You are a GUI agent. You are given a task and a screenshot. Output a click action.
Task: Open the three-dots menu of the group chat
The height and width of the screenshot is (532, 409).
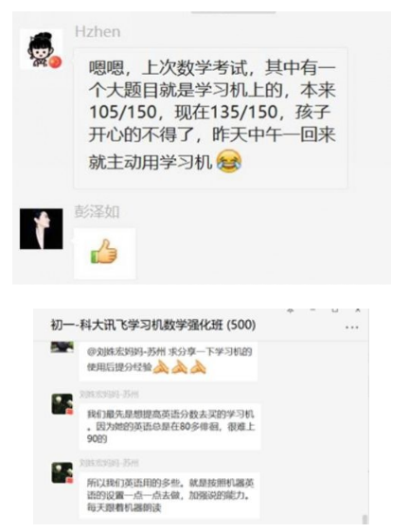pos(351,328)
